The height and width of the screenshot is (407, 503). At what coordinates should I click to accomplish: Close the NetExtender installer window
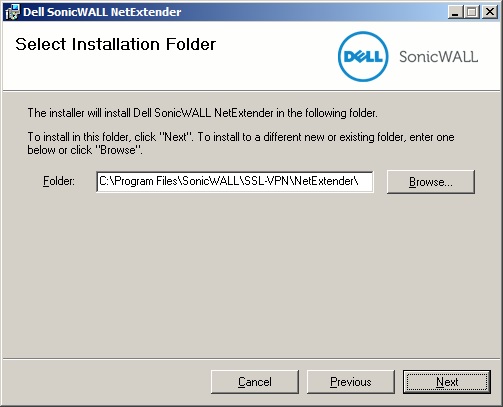[x=490, y=12]
